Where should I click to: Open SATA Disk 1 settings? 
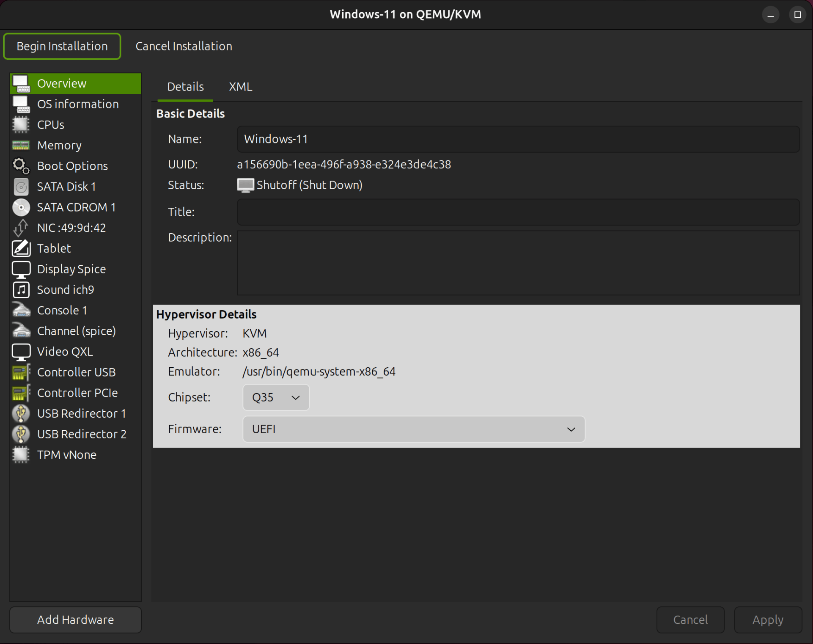[x=66, y=186]
